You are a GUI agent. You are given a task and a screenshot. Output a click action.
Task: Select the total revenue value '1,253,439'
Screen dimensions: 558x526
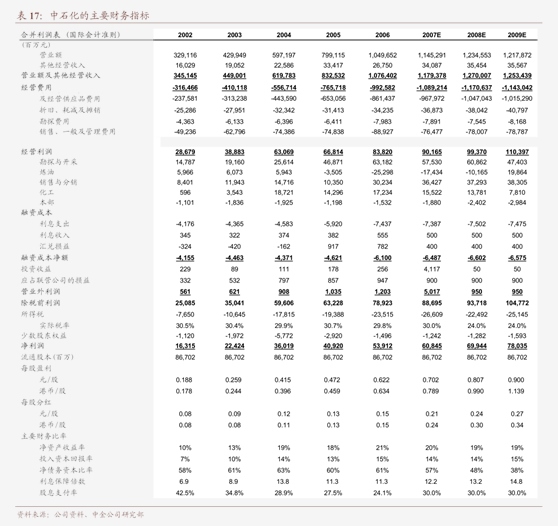(x=517, y=76)
